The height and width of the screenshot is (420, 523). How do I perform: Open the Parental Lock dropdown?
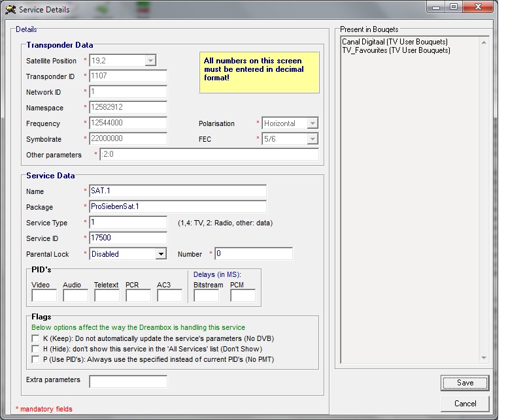pyautogui.click(x=161, y=254)
